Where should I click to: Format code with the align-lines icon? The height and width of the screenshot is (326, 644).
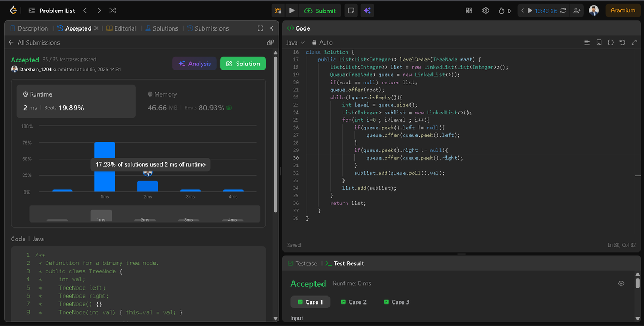point(587,42)
